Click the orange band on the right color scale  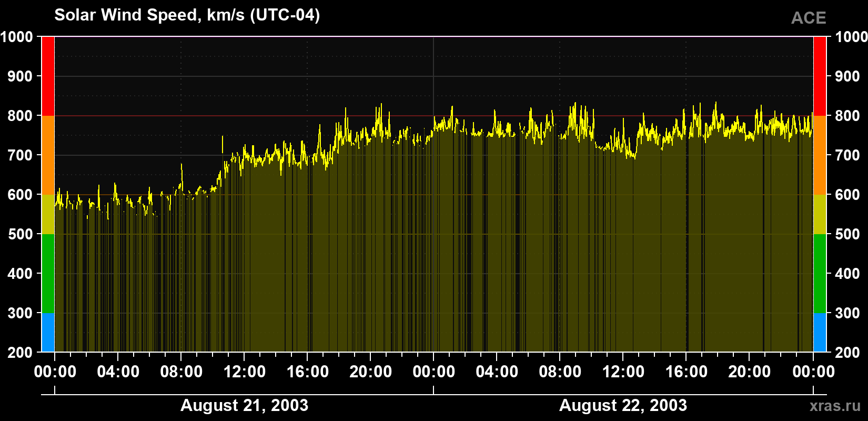pyautogui.click(x=820, y=155)
